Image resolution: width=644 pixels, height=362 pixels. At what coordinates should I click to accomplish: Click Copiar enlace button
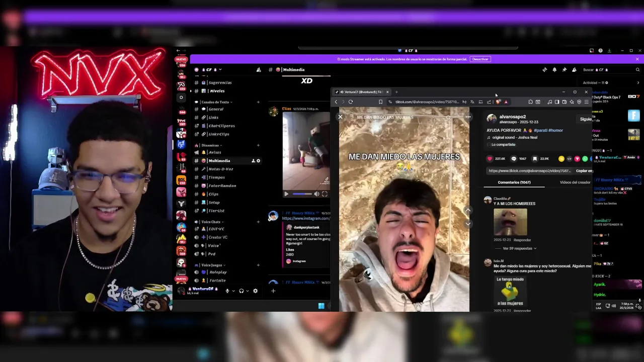pyautogui.click(x=584, y=171)
